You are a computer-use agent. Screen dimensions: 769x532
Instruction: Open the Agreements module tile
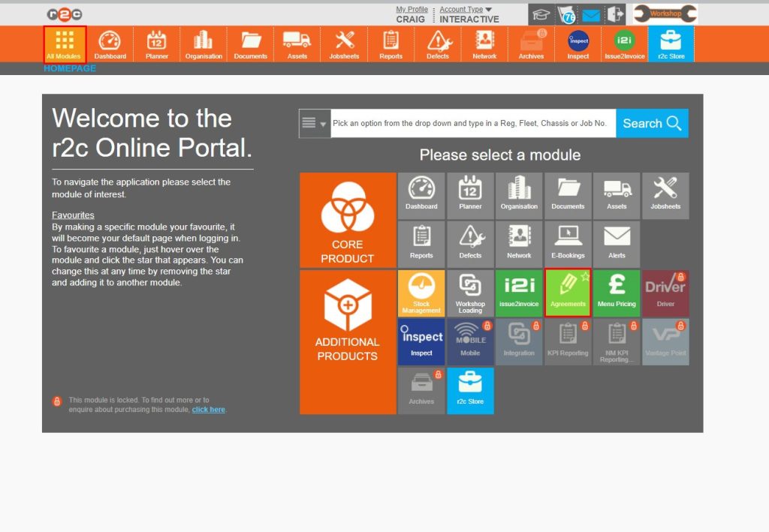click(568, 293)
